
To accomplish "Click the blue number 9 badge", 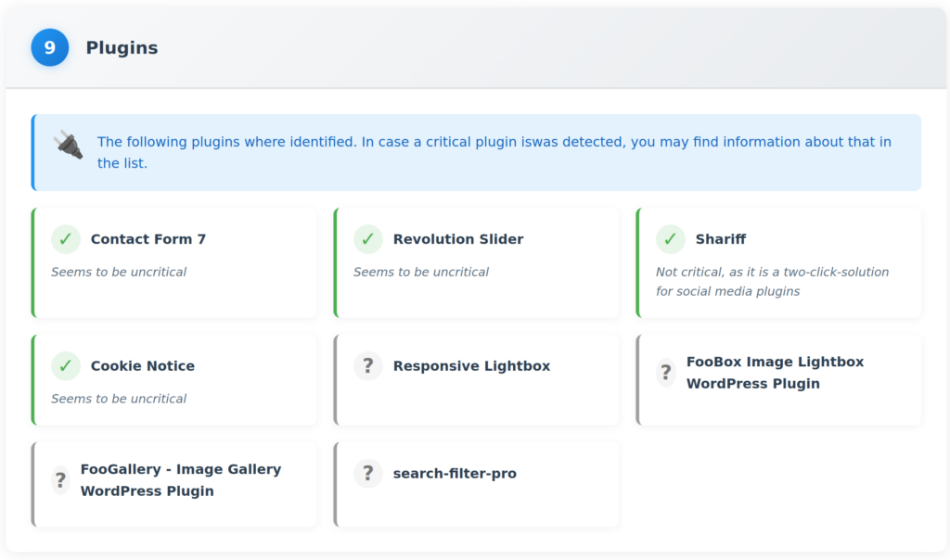I will click(x=49, y=47).
